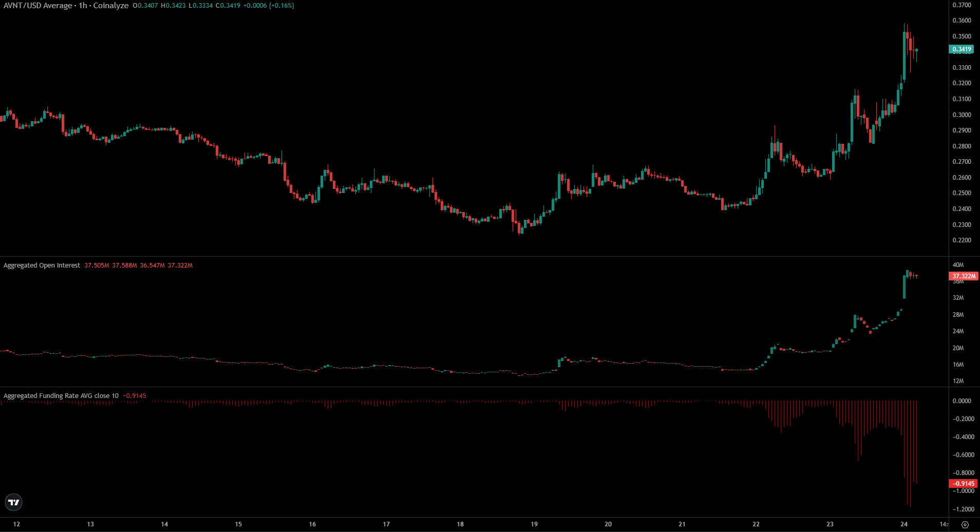Select the Aggregated Open Interest indicator legend
Image resolution: width=980 pixels, height=532 pixels.
41,265
